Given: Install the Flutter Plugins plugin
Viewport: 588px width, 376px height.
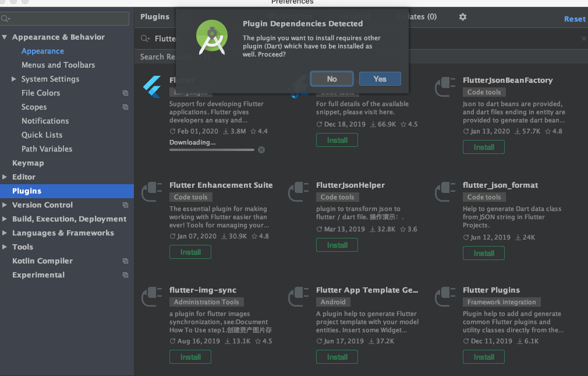Looking at the screenshot, I should [484, 357].
